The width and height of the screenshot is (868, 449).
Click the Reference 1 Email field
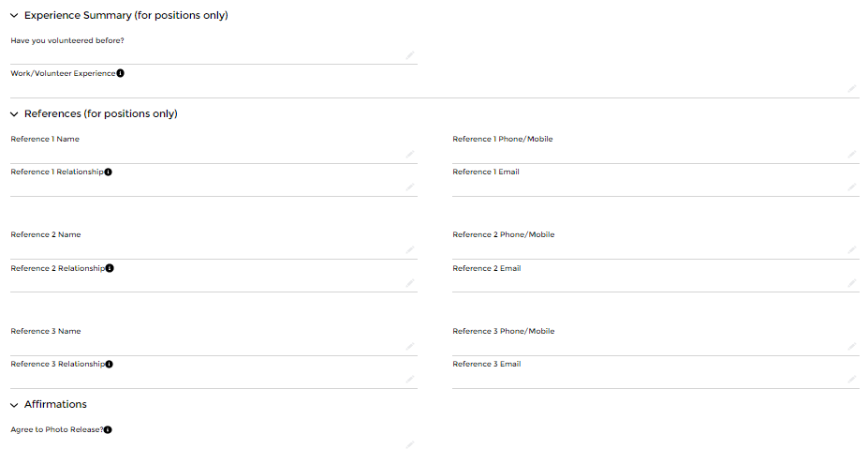pyautogui.click(x=646, y=187)
